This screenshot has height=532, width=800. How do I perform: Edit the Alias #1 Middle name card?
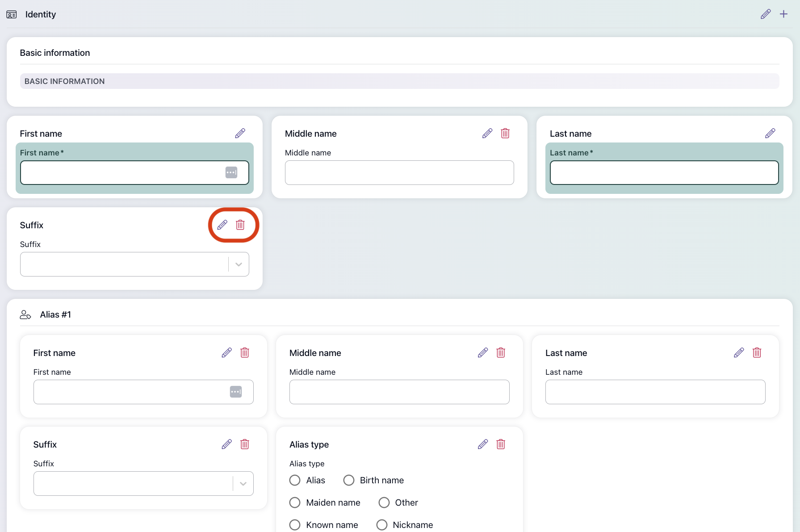(483, 352)
